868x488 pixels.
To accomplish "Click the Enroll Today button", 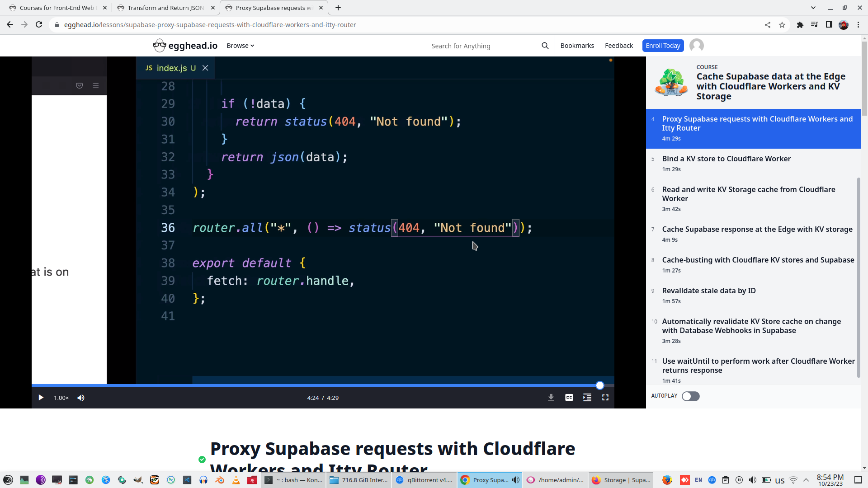I will (x=663, y=46).
